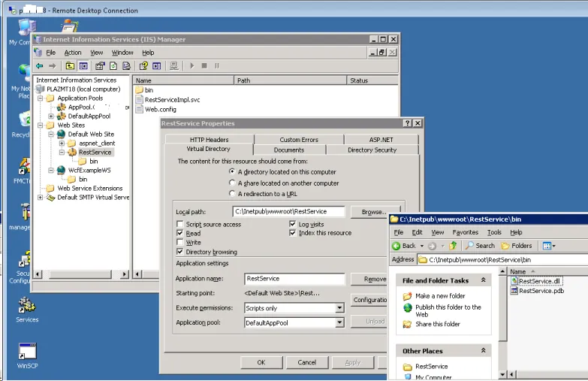Switch to the Documents tab
588x381 pixels.
(x=289, y=150)
